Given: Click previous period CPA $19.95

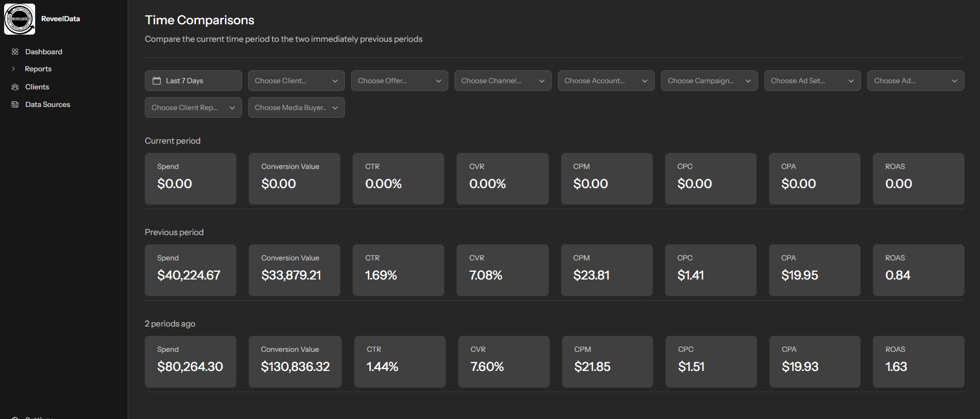Looking at the screenshot, I should coord(815,270).
